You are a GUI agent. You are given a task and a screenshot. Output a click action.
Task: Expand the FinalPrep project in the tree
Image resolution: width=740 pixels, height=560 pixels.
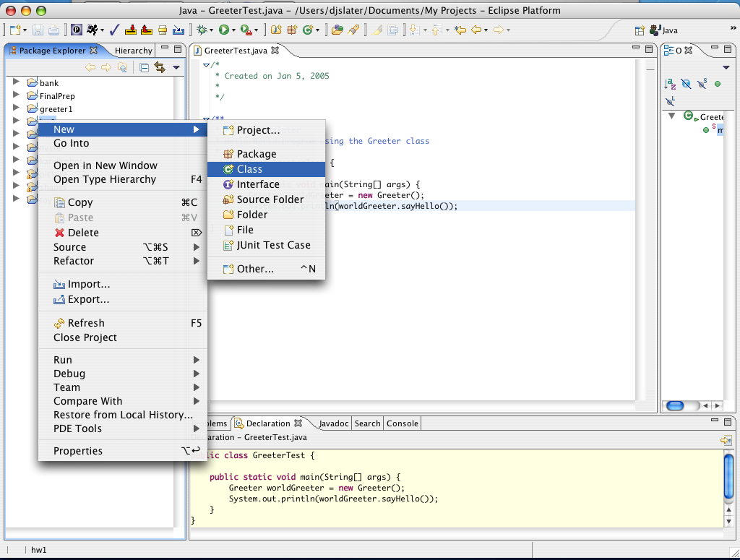(16, 95)
